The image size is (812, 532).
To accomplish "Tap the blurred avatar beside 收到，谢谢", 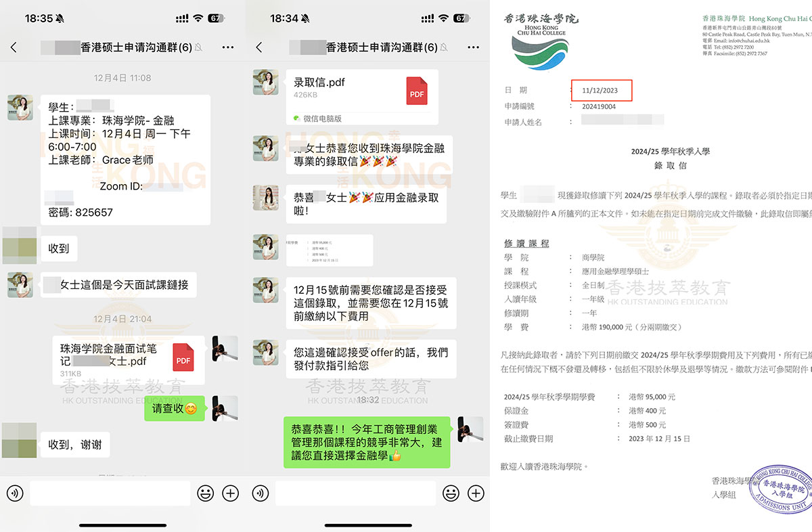I will coord(18,440).
